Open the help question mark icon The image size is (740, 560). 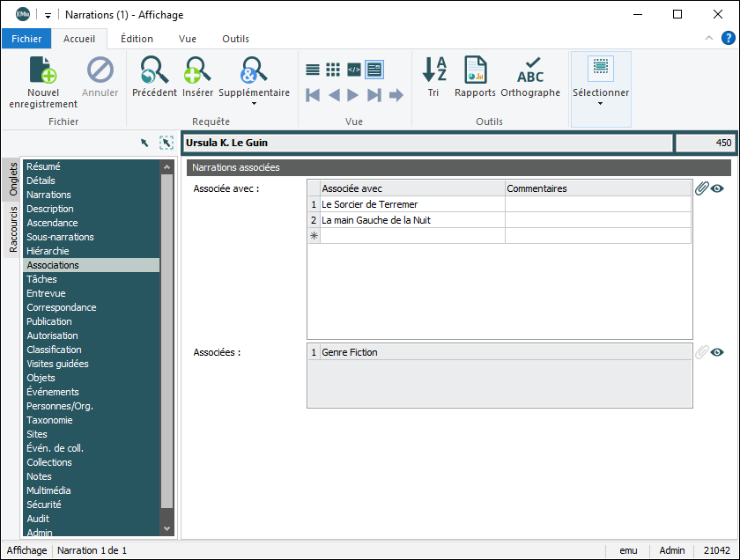[x=729, y=38]
